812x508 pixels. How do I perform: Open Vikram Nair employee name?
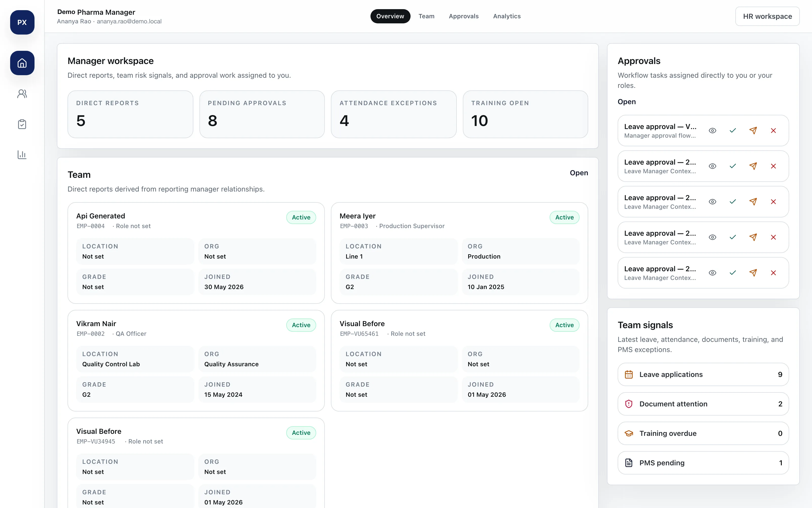click(96, 324)
